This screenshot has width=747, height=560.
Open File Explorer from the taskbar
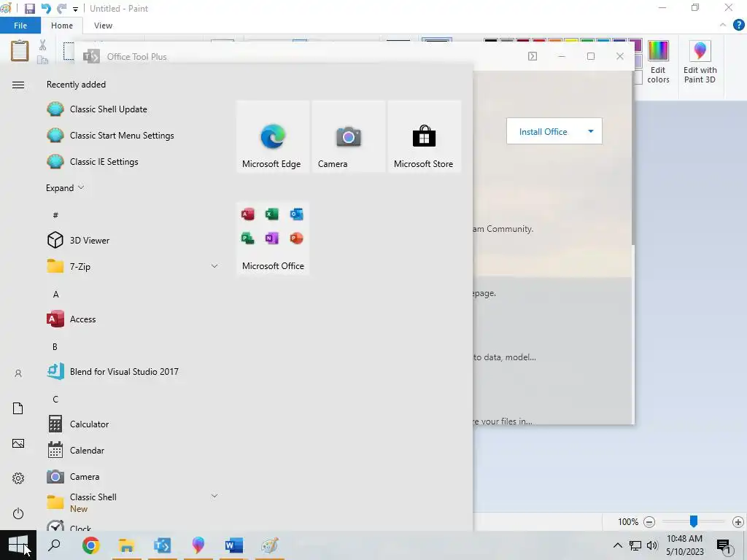point(126,545)
